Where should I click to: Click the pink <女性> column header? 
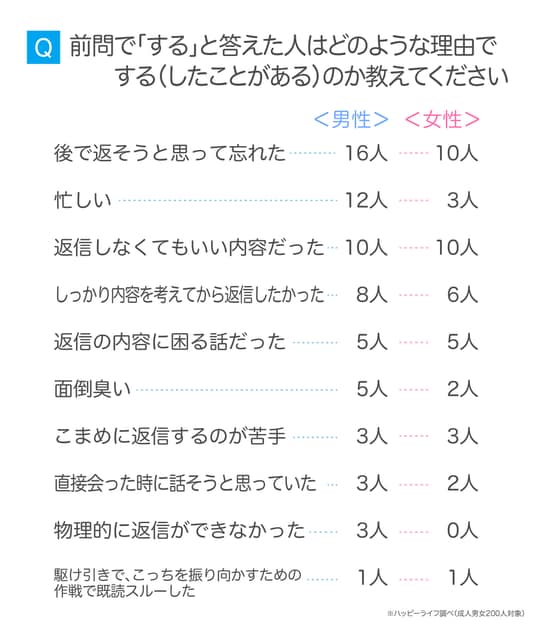coord(442,120)
